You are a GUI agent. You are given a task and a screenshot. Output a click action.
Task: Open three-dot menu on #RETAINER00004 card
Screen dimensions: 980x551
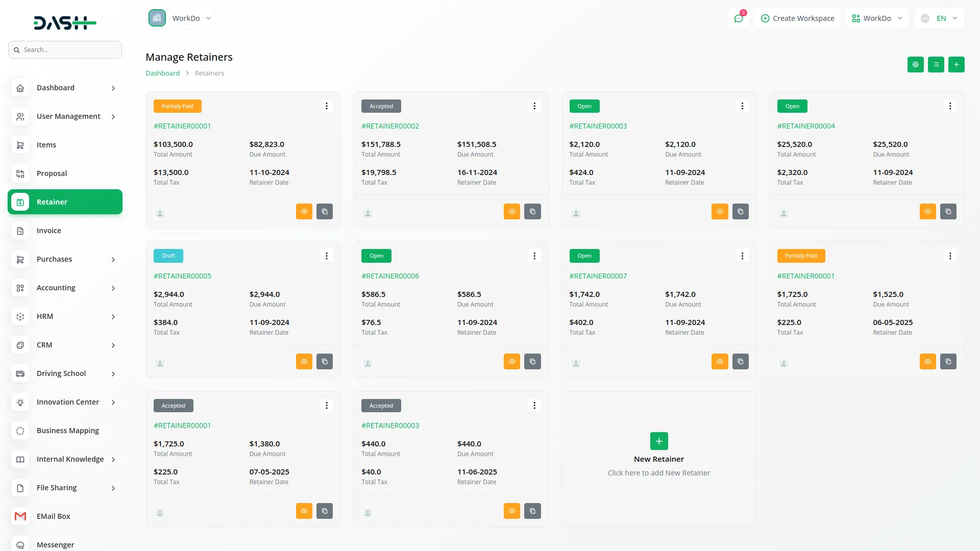coord(950,106)
